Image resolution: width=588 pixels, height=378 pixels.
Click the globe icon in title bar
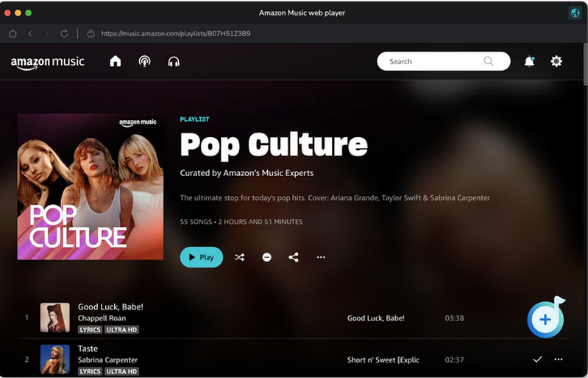(x=575, y=13)
